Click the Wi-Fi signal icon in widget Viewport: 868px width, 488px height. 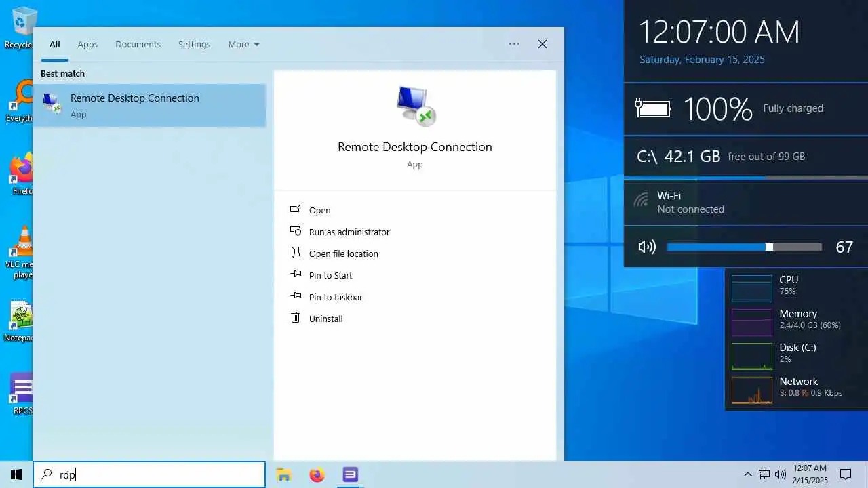641,200
